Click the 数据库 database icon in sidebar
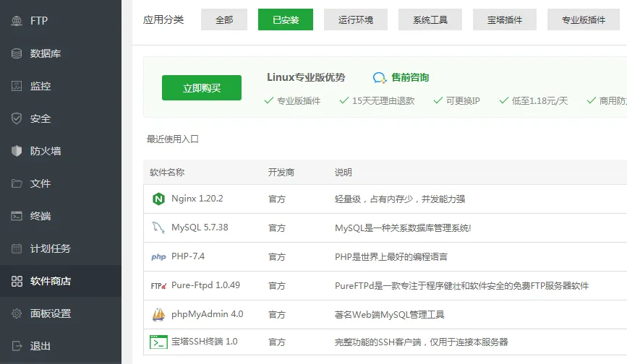The image size is (627, 364). [x=17, y=53]
